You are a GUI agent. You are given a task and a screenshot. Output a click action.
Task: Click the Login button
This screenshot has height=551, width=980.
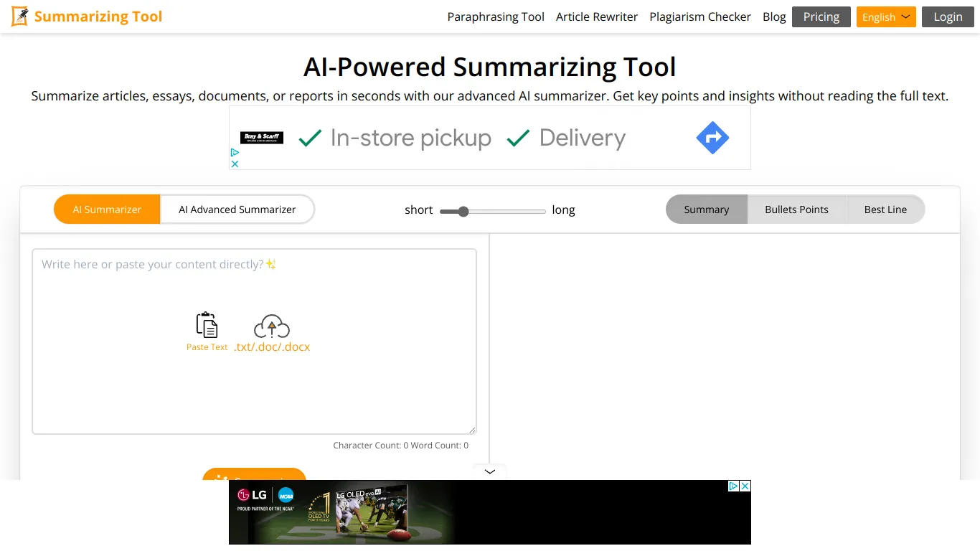pos(947,17)
